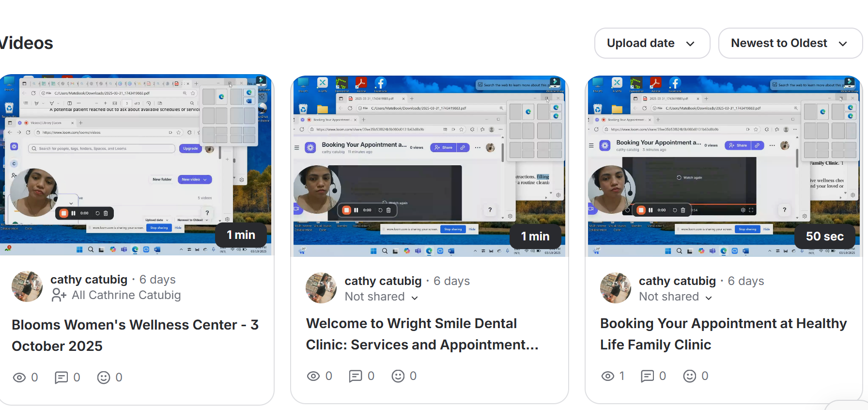Click Booking Your Appointment at Healthy Life title

pos(723,334)
